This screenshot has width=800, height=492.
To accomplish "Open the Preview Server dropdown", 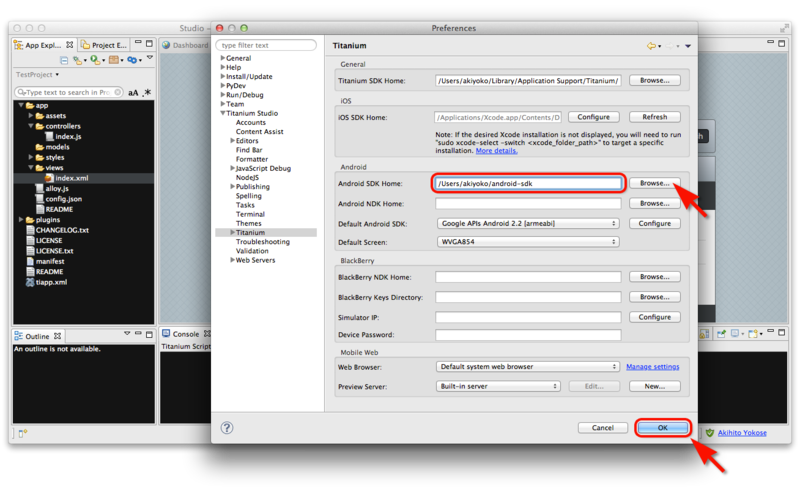I will point(498,386).
